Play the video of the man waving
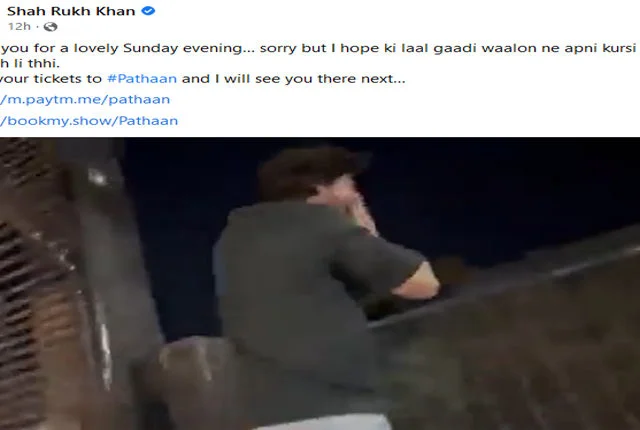This screenshot has height=430, width=640. pyautogui.click(x=320, y=284)
